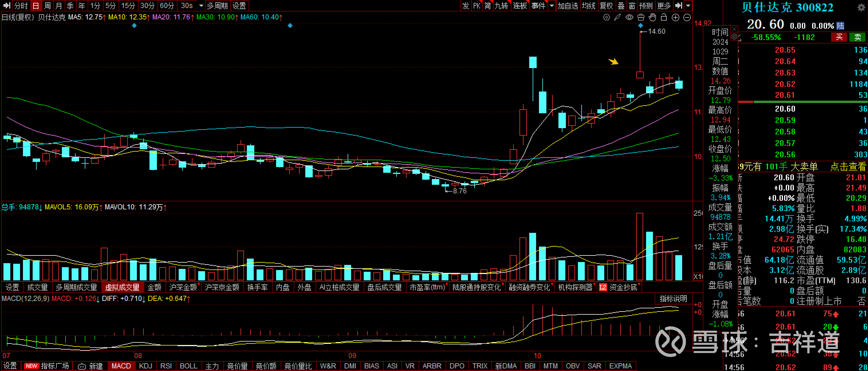Switch to BOLL indicator
The width and height of the screenshot is (868, 371).
tap(188, 366)
